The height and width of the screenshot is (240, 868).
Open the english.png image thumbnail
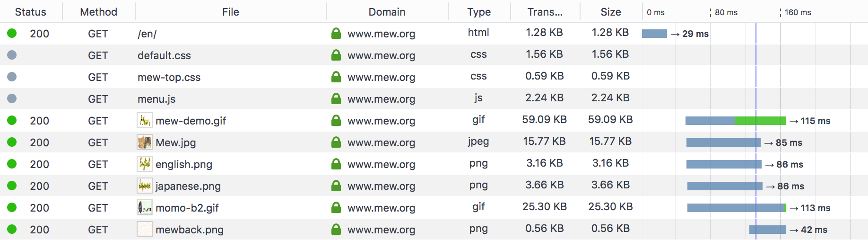point(145,164)
